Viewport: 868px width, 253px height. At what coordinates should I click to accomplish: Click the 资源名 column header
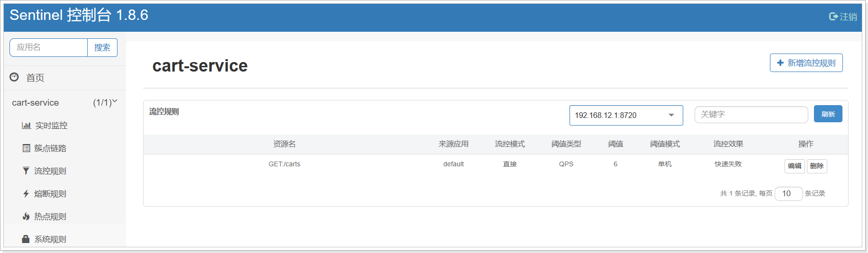284,144
